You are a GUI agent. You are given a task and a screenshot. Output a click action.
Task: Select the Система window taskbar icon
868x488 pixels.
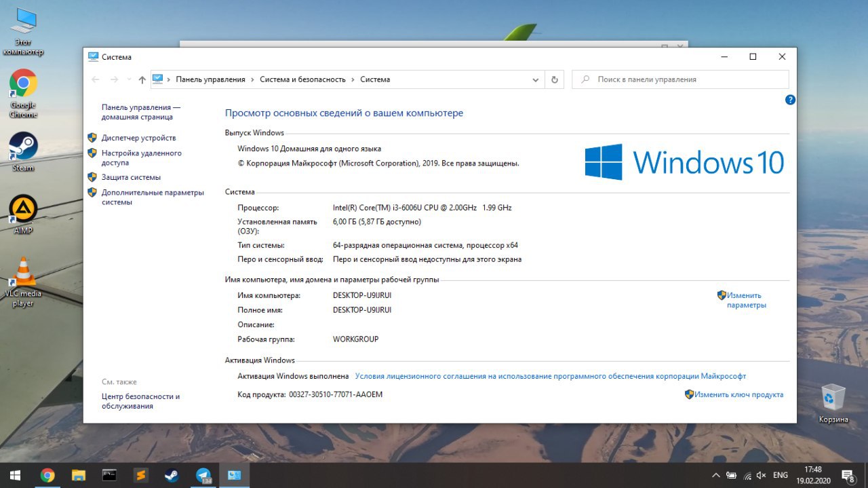click(234, 475)
